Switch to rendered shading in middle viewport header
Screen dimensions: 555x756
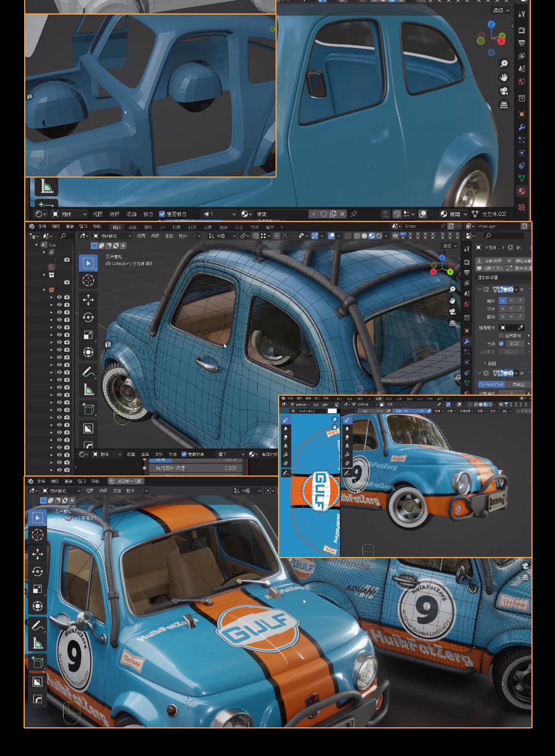point(379,236)
